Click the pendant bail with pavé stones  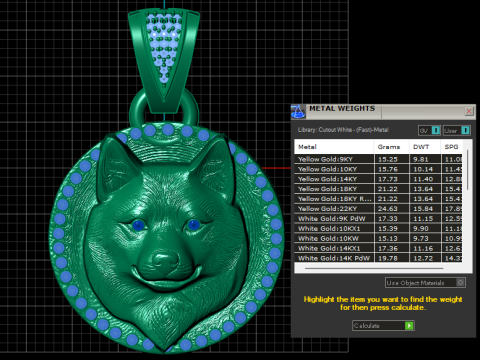point(164,60)
